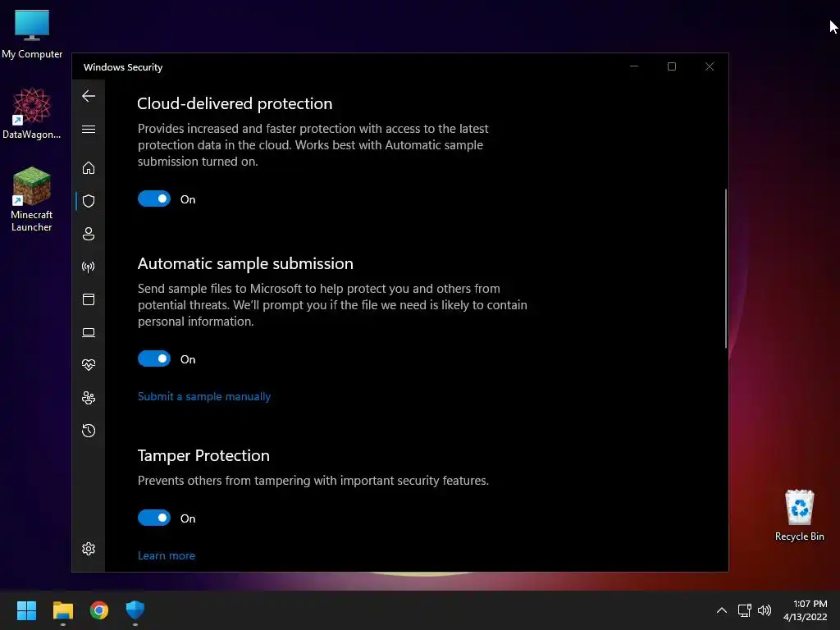
Task: Open the network icon in system tray
Action: coord(744,610)
